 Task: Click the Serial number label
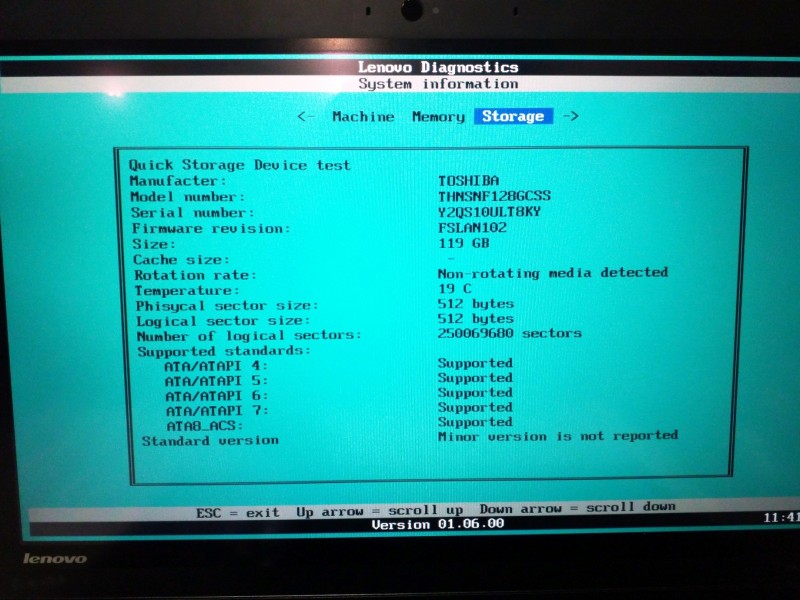[x=192, y=213]
